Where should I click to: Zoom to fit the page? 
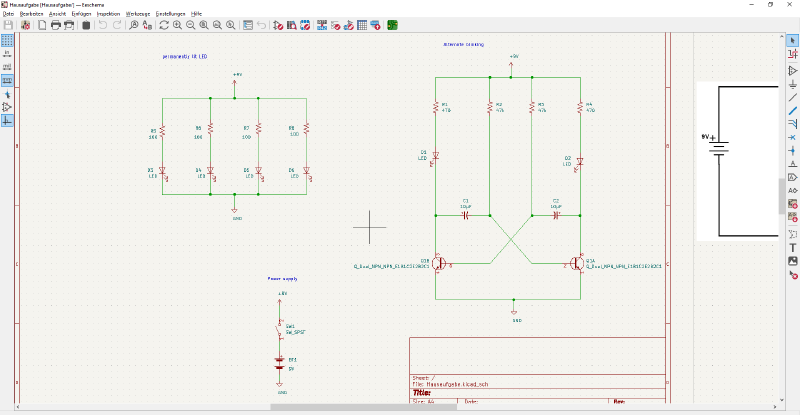(204, 25)
